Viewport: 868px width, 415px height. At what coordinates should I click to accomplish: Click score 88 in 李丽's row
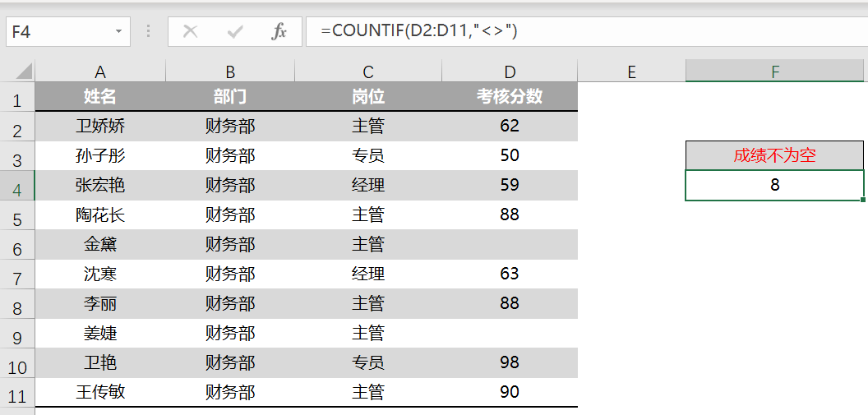(x=510, y=303)
